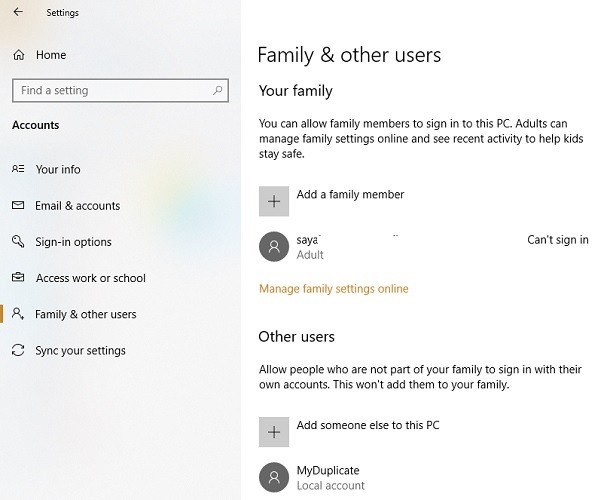Open Family & other users section
This screenshot has height=500, width=607.
[85, 314]
